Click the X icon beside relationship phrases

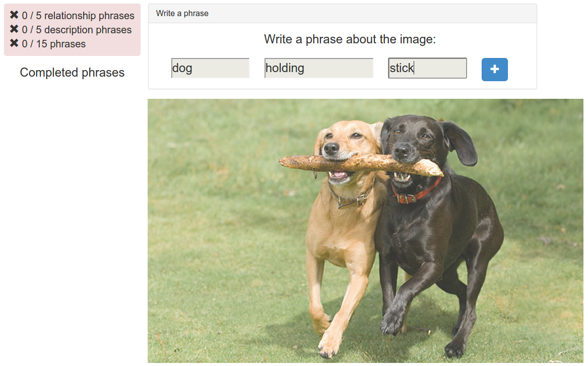point(14,15)
